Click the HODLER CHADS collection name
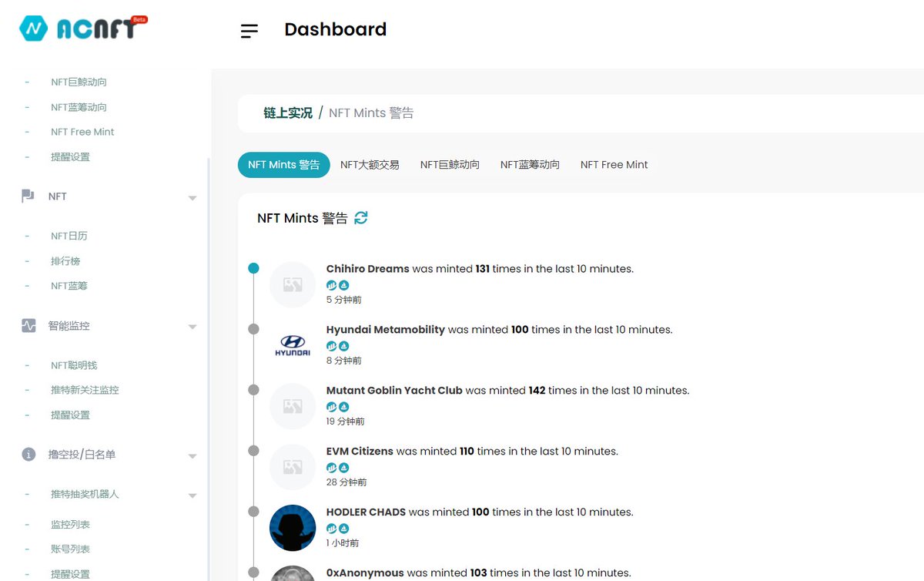The width and height of the screenshot is (924, 581). click(366, 512)
